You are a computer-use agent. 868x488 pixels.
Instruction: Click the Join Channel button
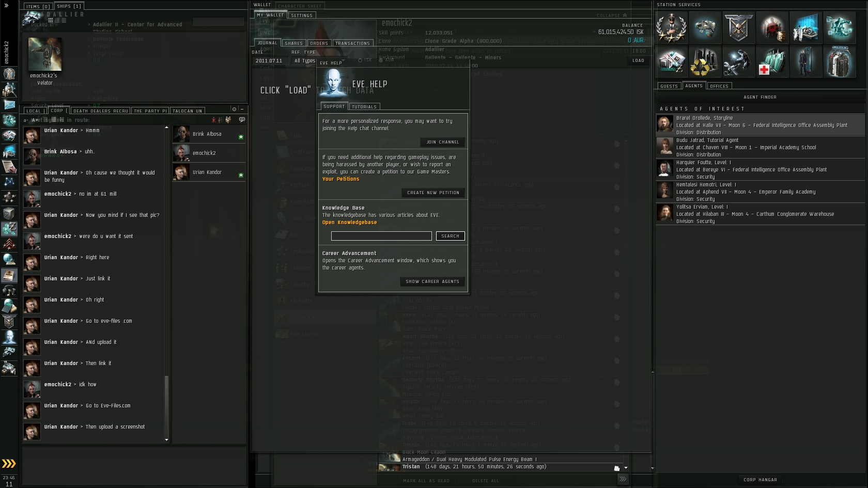pyautogui.click(x=443, y=142)
